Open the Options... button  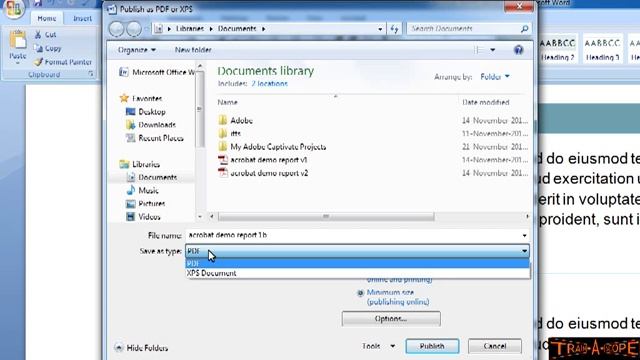391,319
